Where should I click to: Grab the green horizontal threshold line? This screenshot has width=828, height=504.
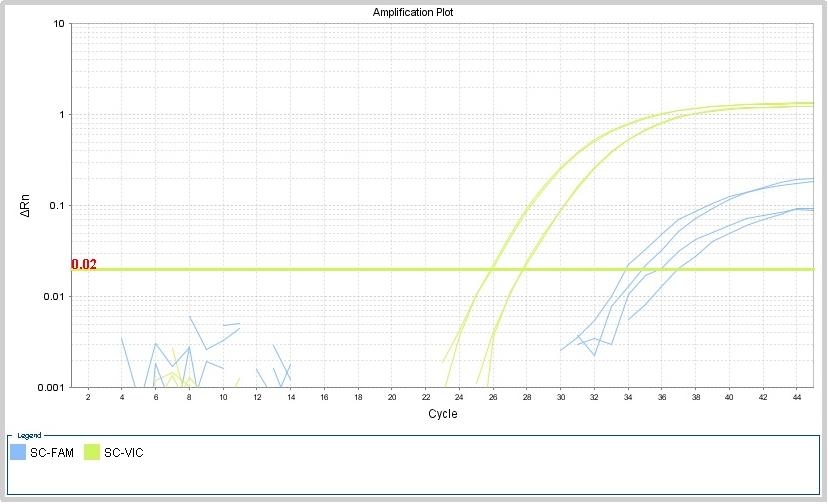(x=300, y=269)
